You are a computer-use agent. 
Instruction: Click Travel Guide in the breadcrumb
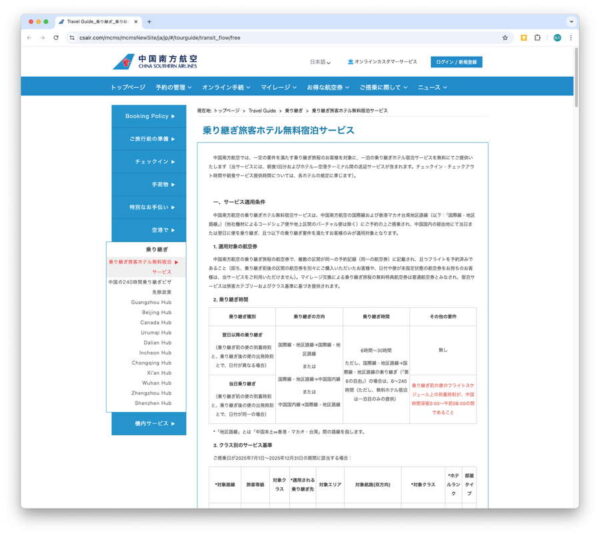click(x=262, y=111)
